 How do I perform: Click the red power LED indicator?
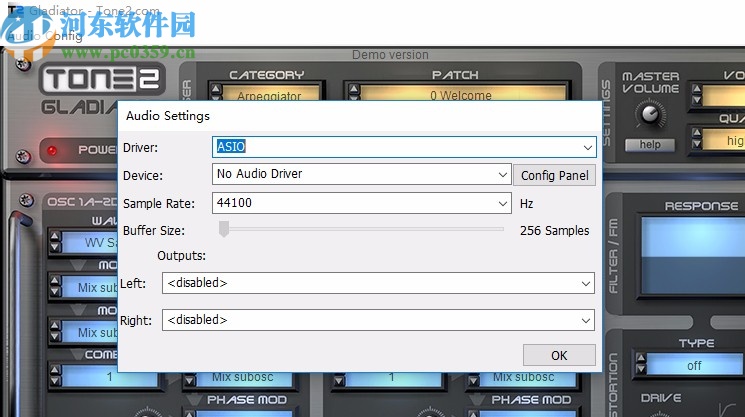coord(52,151)
